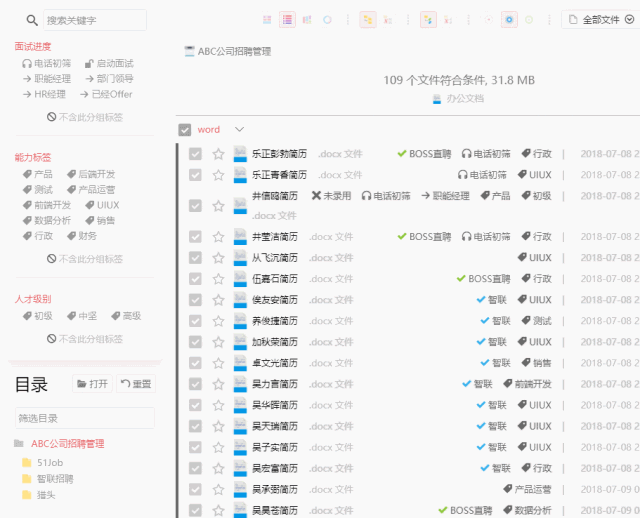Click the search magnifier icon
Image resolution: width=640 pixels, height=518 pixels.
32,20
